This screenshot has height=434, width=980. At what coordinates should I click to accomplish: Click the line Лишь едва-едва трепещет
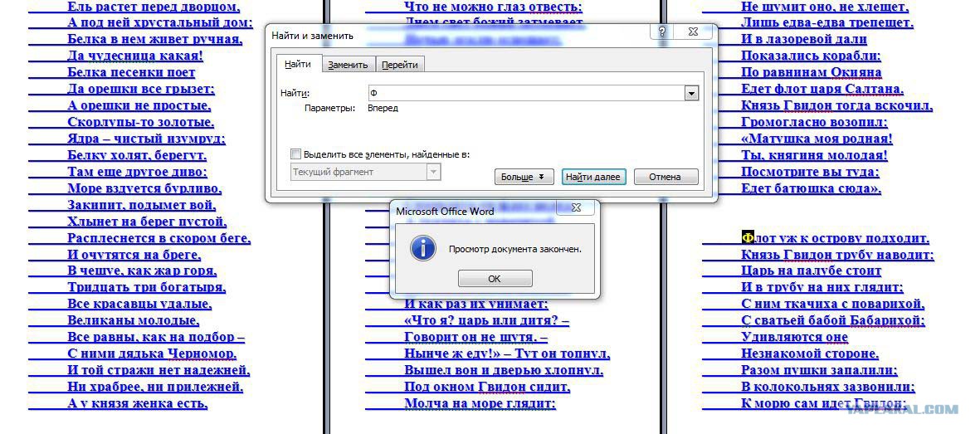click(827, 22)
